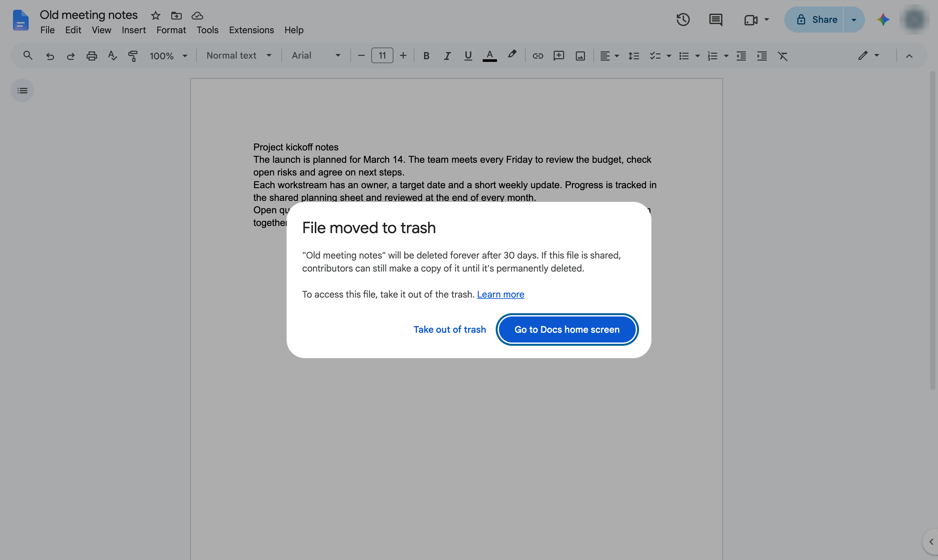Insert an image
The width and height of the screenshot is (938, 560).
click(x=580, y=56)
